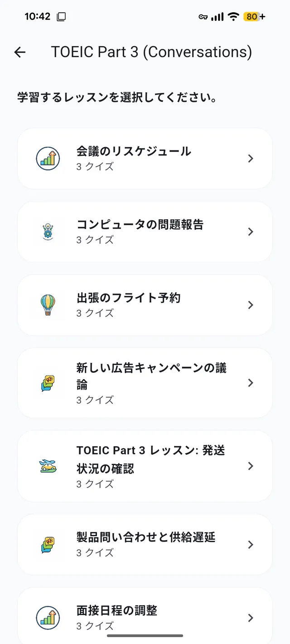Select the speech bubble icon for 新しい広告キャンペーンの議論

(48, 383)
